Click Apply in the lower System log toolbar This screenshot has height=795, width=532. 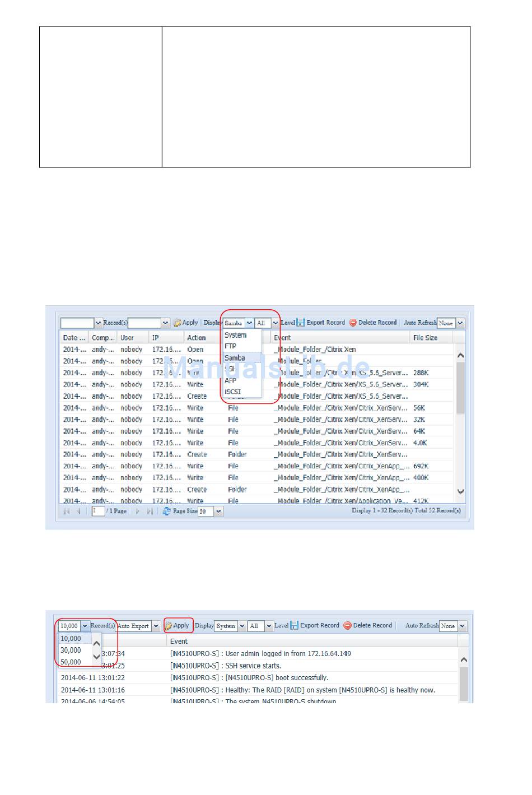pos(177,626)
